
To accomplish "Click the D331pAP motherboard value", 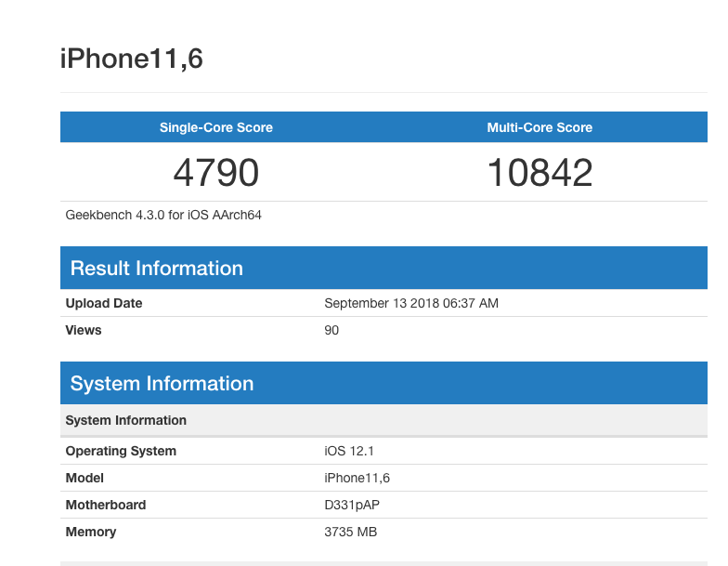I will coord(352,505).
